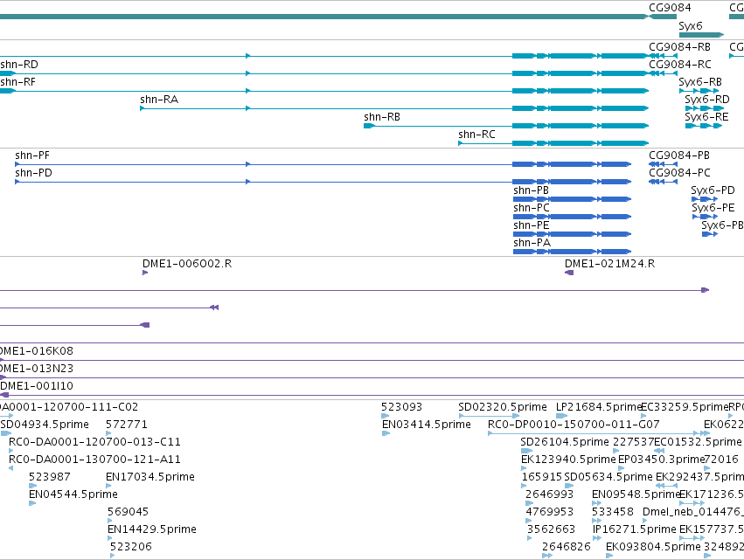Select the shn-PA protein label
The height and width of the screenshot is (560, 744).
click(x=532, y=243)
